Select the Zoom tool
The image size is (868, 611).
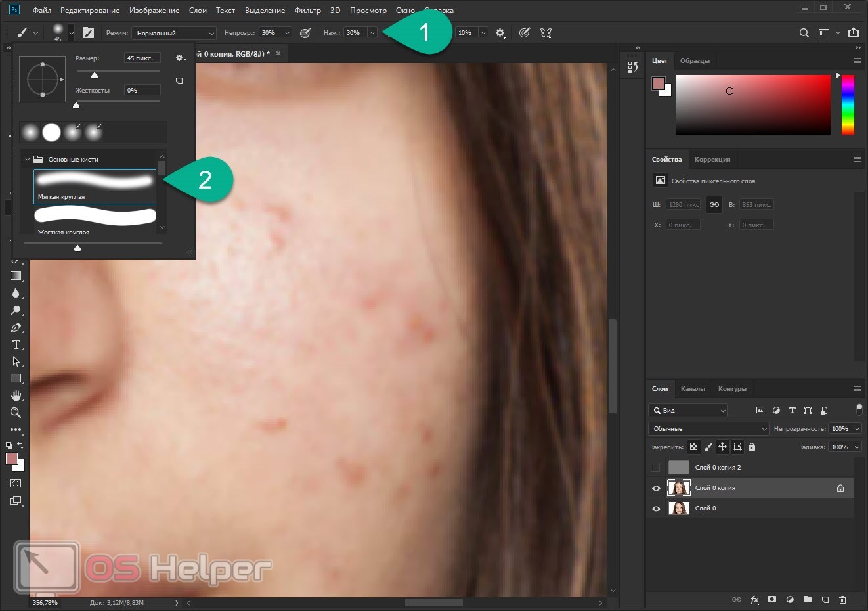pos(16,413)
